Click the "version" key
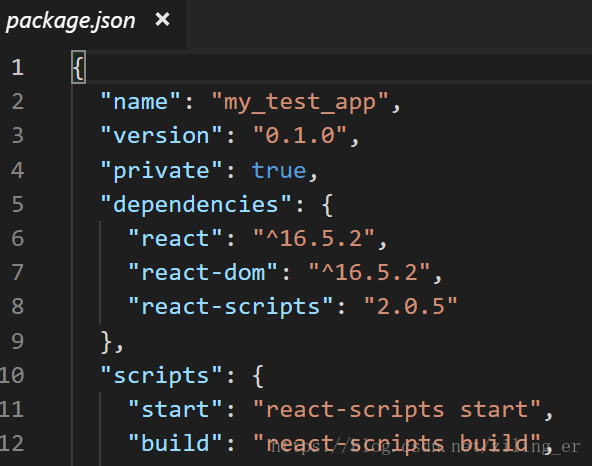Image resolution: width=592 pixels, height=466 pixels. pos(161,135)
